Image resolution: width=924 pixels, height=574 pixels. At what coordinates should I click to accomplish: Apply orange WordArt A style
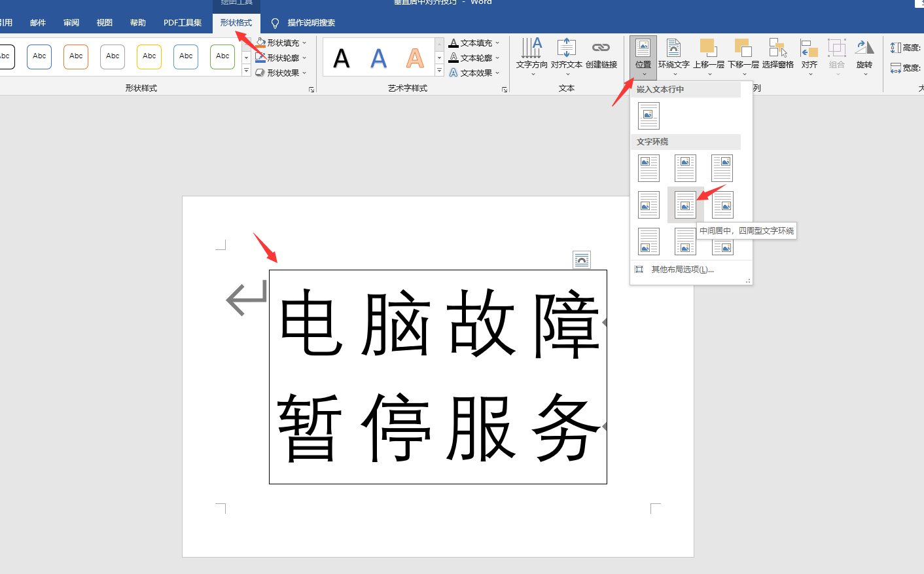(x=415, y=58)
